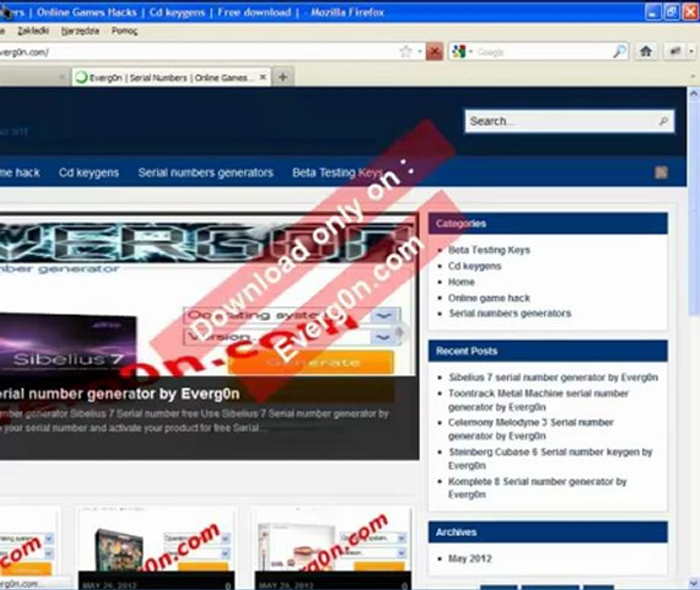
Task: Open Serial numbers generators navigation item
Action: (x=206, y=173)
